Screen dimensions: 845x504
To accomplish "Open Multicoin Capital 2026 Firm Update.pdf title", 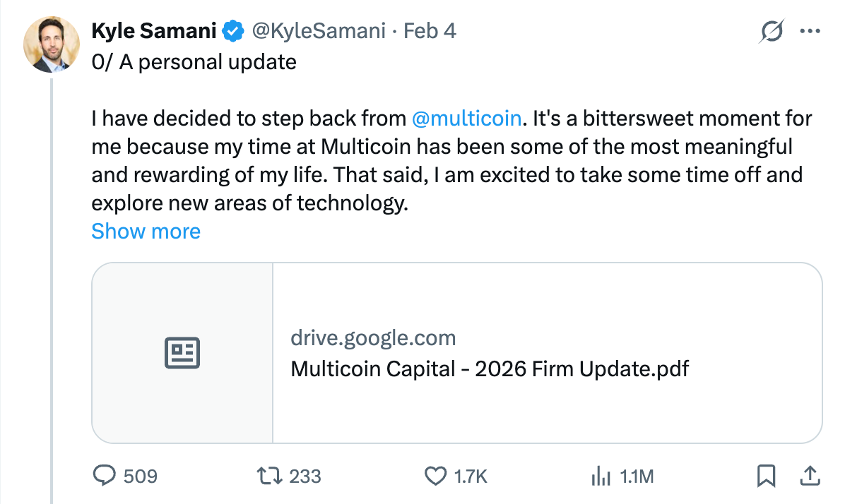I will (x=490, y=368).
